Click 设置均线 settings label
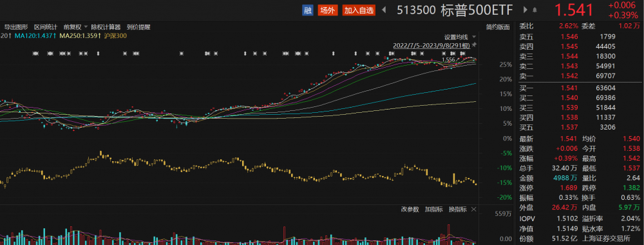This screenshot has height=245, width=644. [x=456, y=37]
